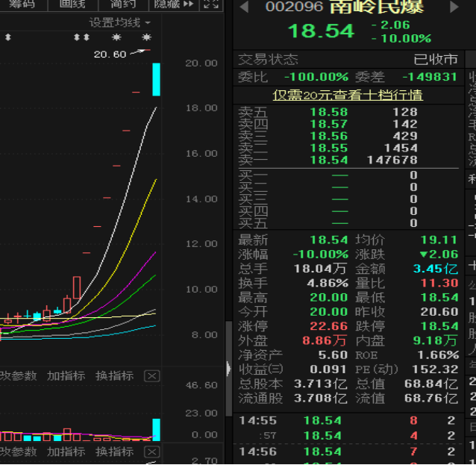The width and height of the screenshot is (476, 465).
Task: Click the cyan limit-down candle on the chart
Action: tap(156, 79)
